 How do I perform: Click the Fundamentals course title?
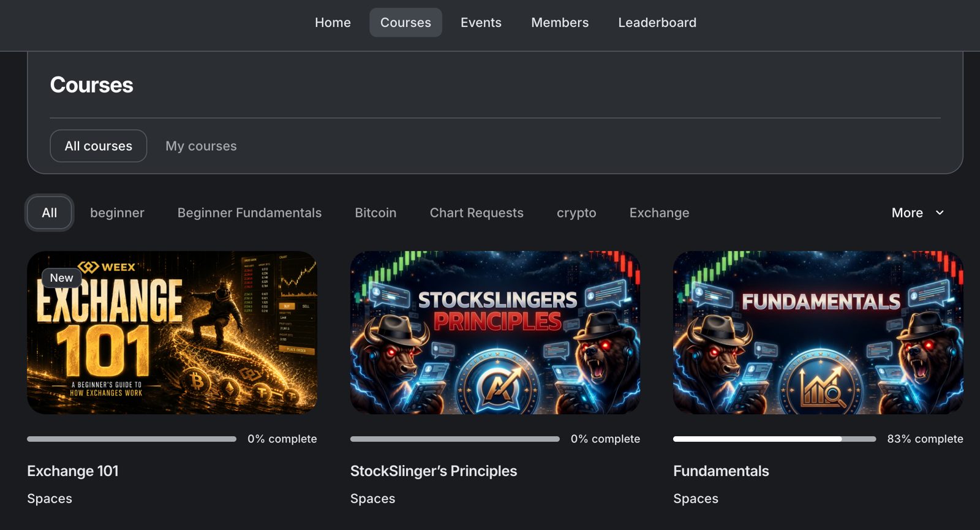(721, 471)
